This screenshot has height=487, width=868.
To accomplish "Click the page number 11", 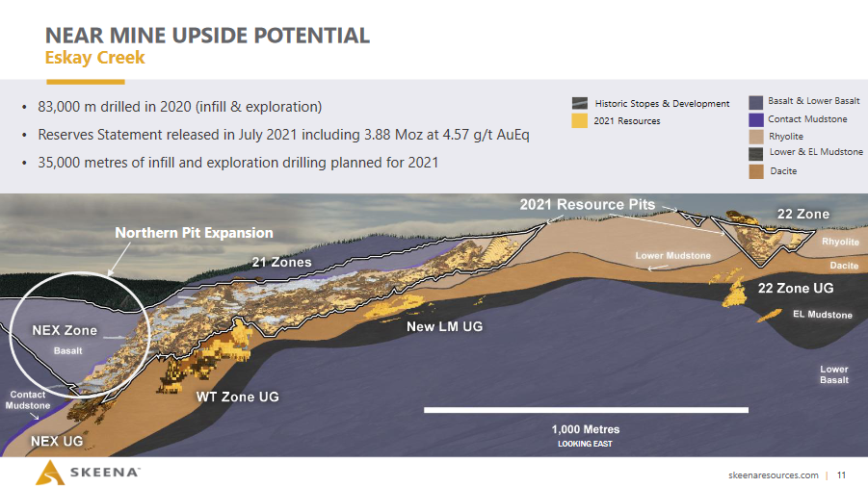I will (841, 474).
